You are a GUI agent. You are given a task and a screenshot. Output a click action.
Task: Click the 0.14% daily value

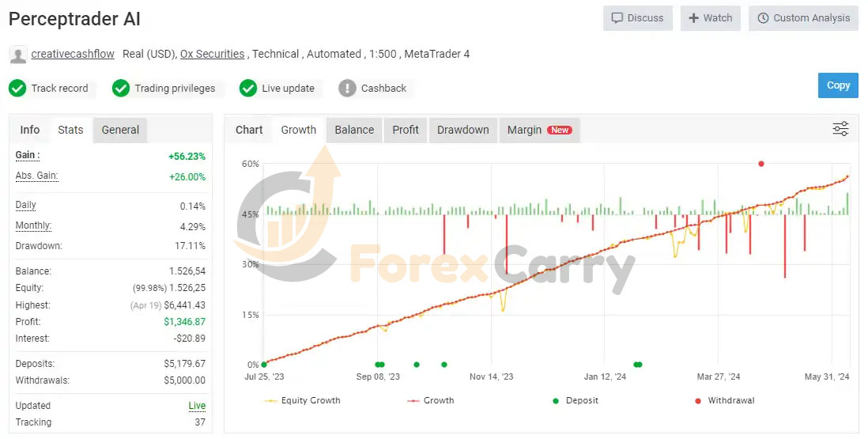click(193, 206)
